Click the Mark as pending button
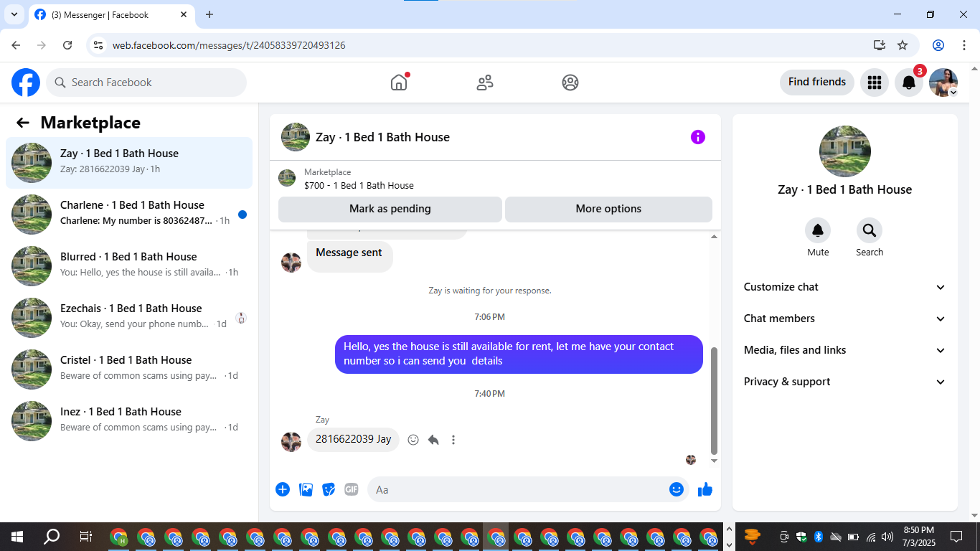Image resolution: width=980 pixels, height=551 pixels. tap(390, 209)
